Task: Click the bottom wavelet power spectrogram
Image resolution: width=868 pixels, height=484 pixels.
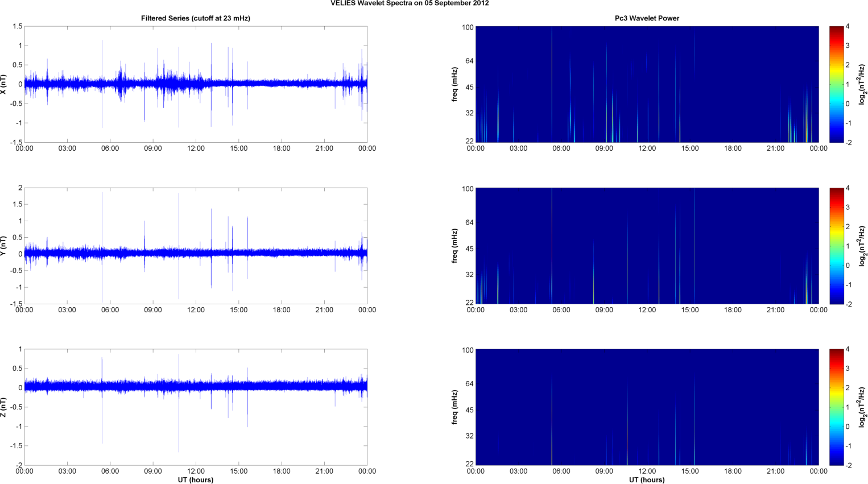Action: pos(647,407)
